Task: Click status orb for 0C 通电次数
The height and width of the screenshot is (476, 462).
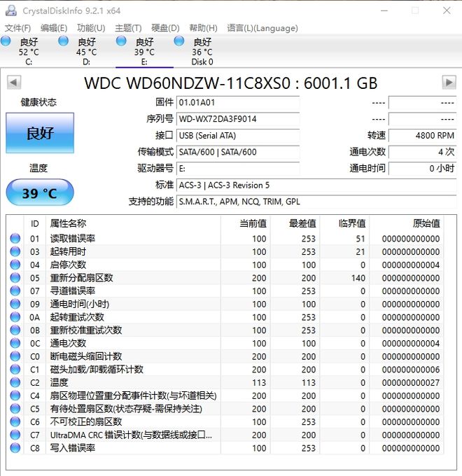Action: tap(15, 343)
